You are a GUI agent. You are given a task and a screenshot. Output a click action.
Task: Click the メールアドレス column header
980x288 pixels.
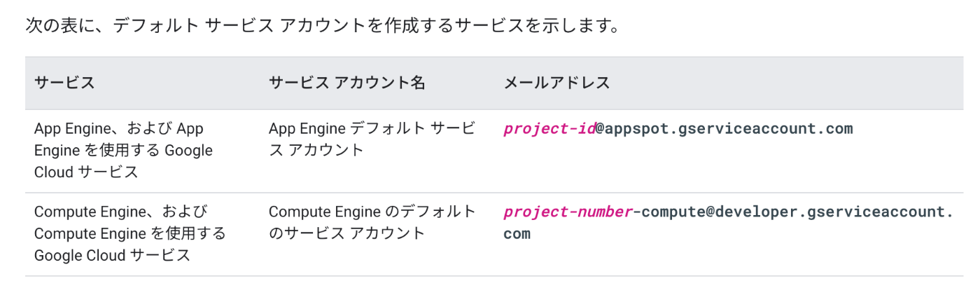pos(556,83)
